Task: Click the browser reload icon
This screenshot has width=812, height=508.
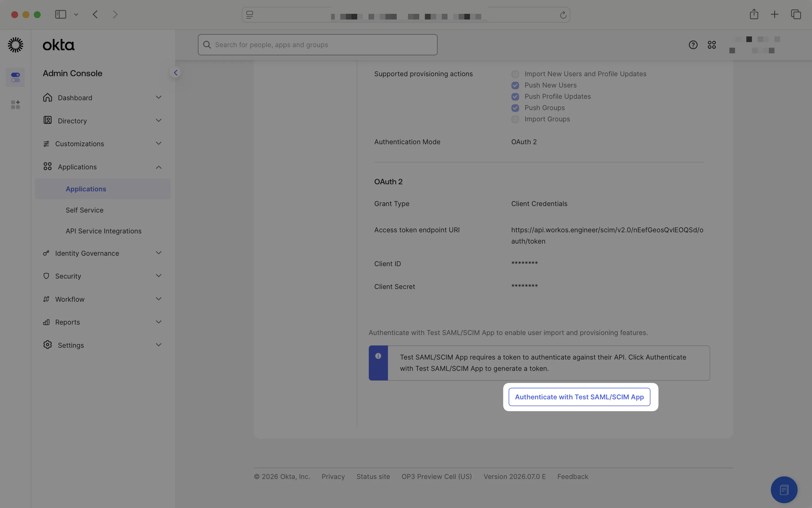Action: tap(563, 15)
